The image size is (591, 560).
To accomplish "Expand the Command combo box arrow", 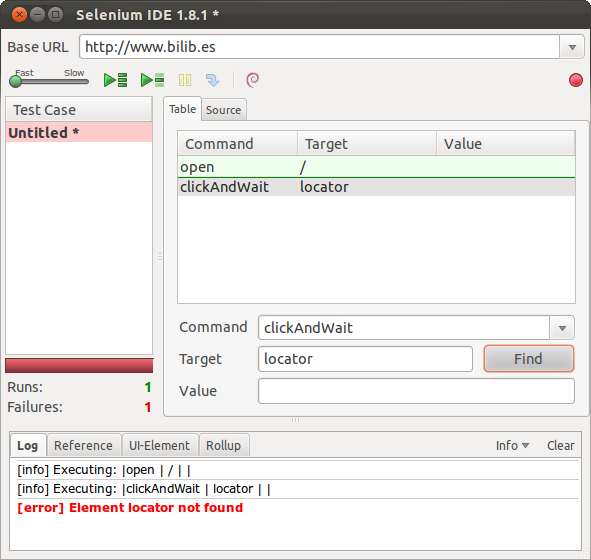I will tap(562, 328).
